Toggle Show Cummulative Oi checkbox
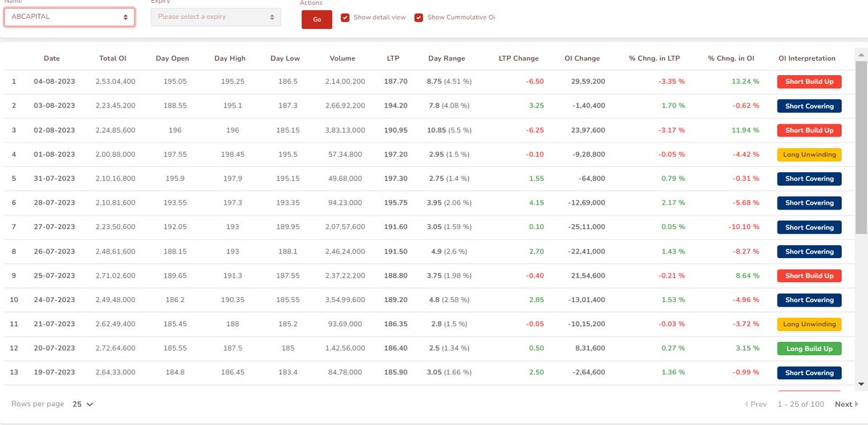 [419, 17]
